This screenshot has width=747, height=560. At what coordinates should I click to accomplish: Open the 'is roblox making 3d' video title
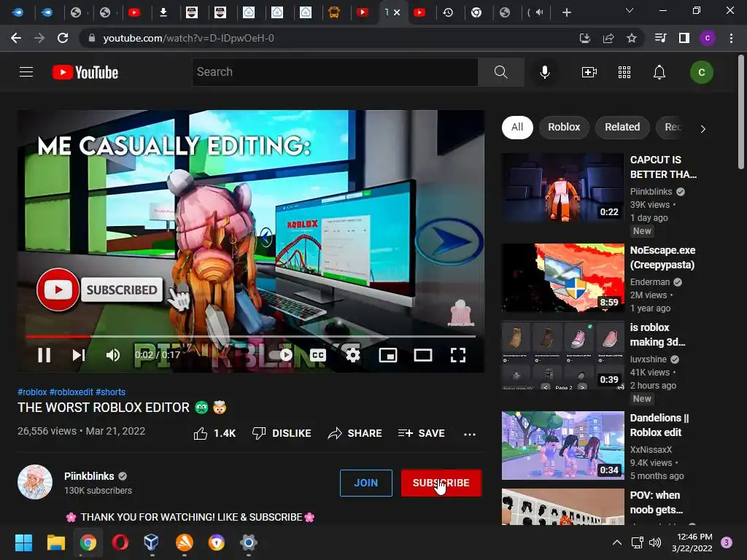[657, 335]
